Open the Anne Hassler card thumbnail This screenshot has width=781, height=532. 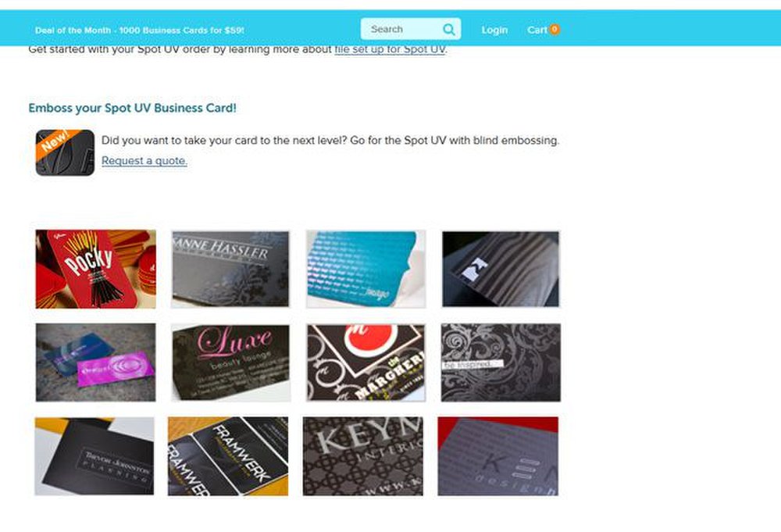tap(230, 269)
